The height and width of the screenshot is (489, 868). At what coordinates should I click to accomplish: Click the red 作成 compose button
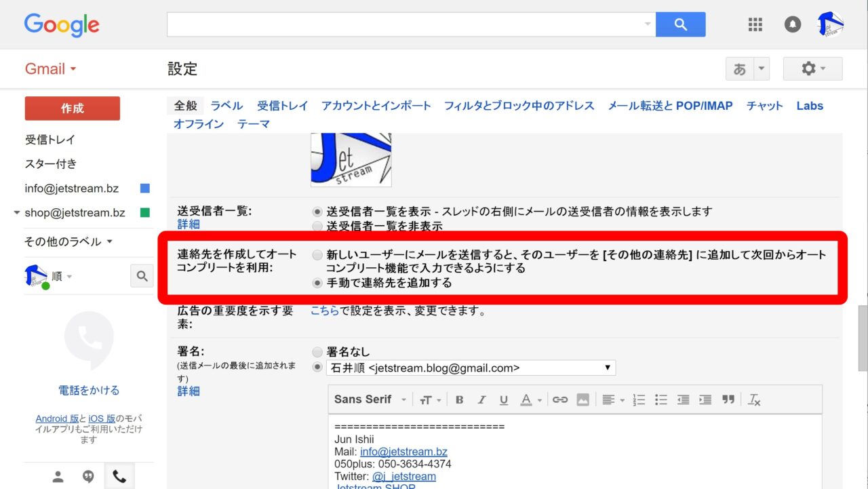coord(73,109)
